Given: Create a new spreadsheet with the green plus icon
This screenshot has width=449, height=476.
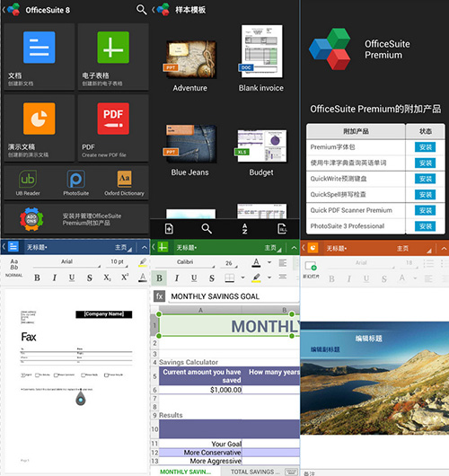Looking at the screenshot, I should pos(113,48).
